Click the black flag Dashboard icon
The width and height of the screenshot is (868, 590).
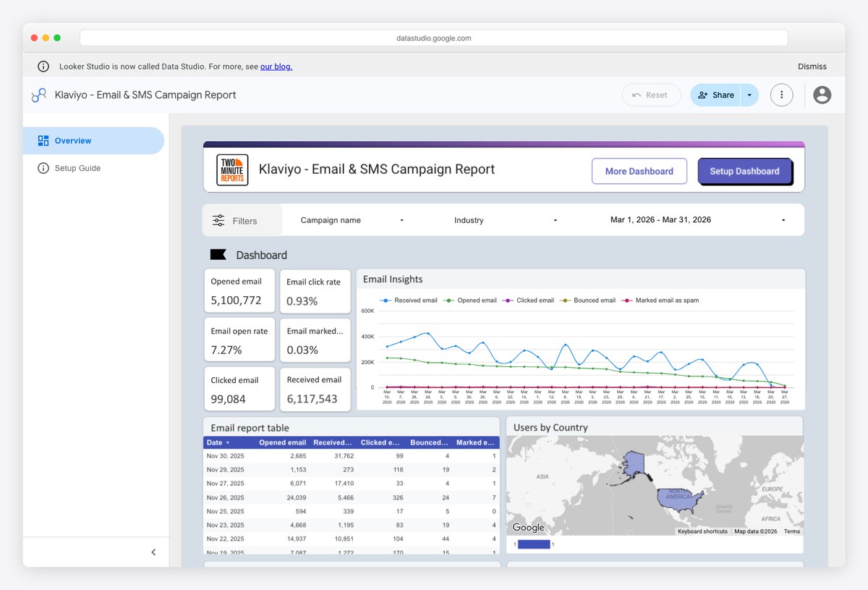click(218, 255)
